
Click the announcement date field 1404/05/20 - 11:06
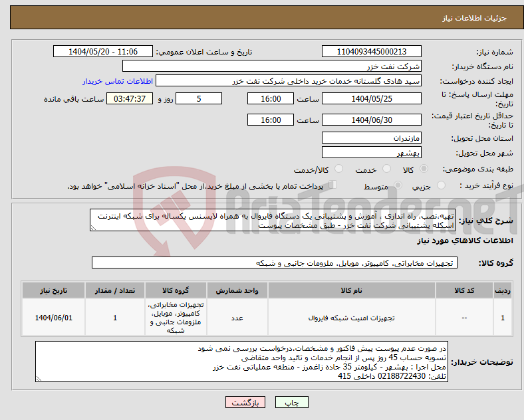[x=103, y=51]
